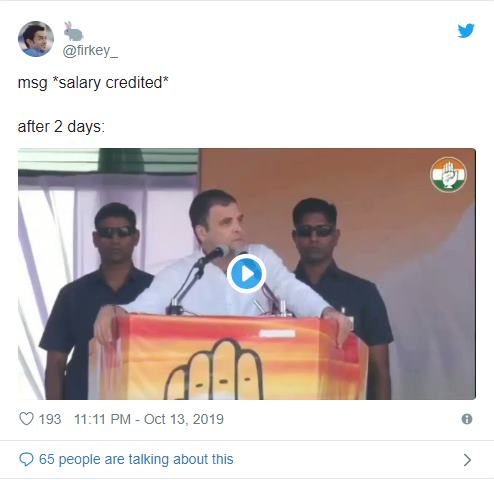The width and height of the screenshot is (494, 480).
Task: Like the tweet with the heart icon
Action: (26, 419)
